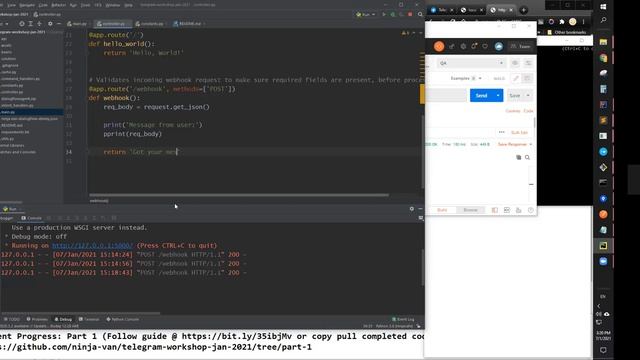This screenshot has width=640, height=360.
Task: Switch Postman to Build mode
Action: (x=442, y=210)
